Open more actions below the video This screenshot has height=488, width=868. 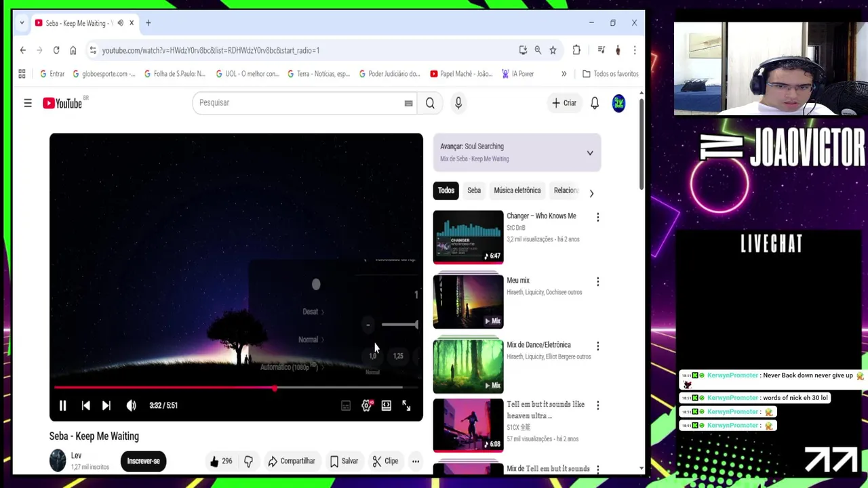coord(416,461)
